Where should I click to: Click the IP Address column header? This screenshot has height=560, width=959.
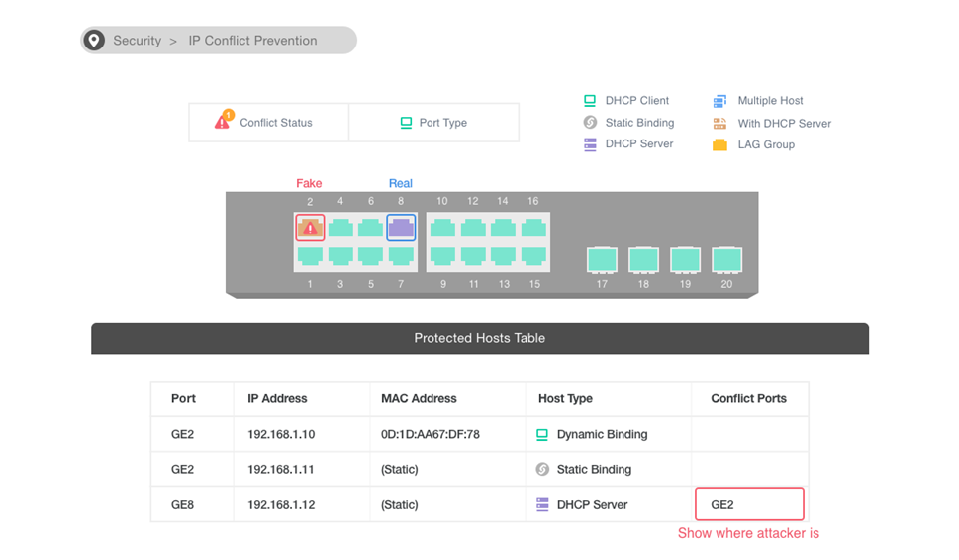click(277, 398)
